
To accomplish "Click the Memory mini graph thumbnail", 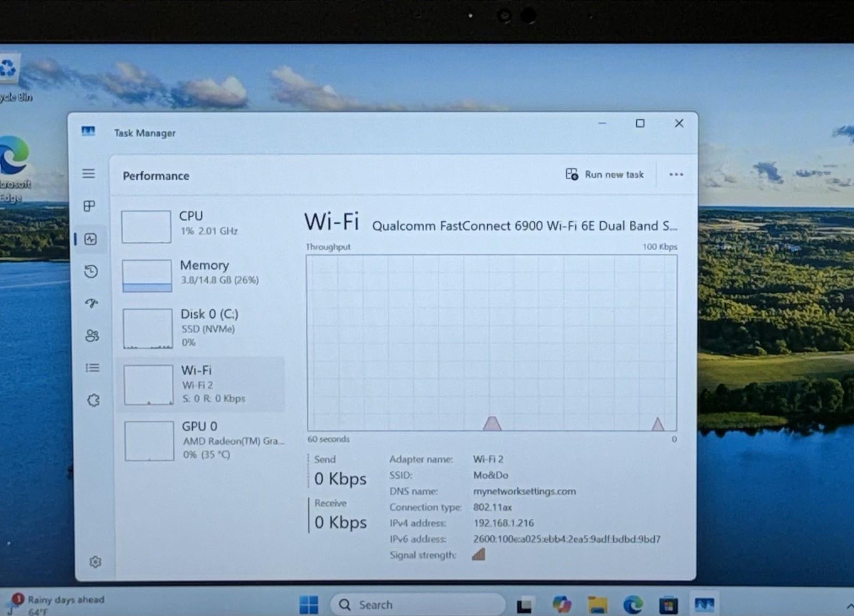I will pos(147,276).
